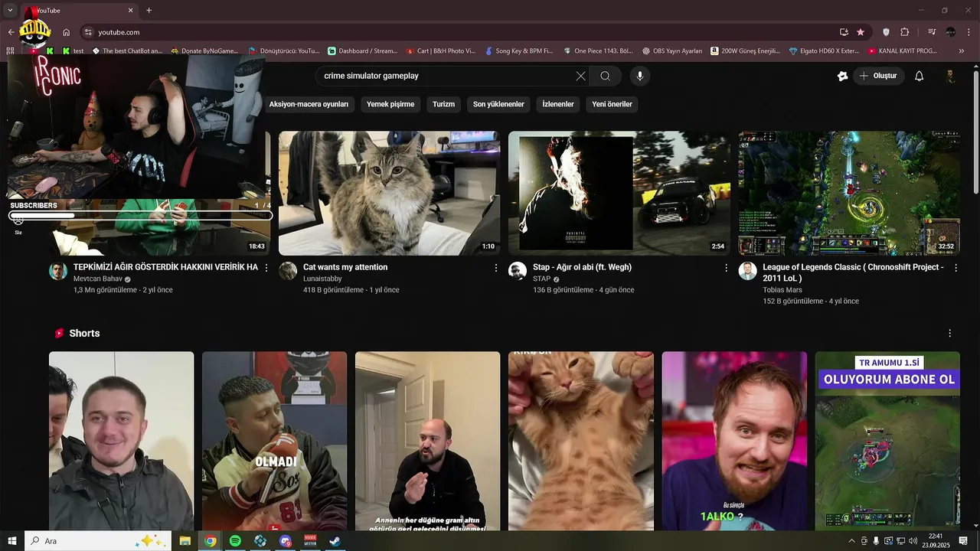Screen dimensions: 980x551
Task: Click the Oluştur create button
Action: (878, 76)
